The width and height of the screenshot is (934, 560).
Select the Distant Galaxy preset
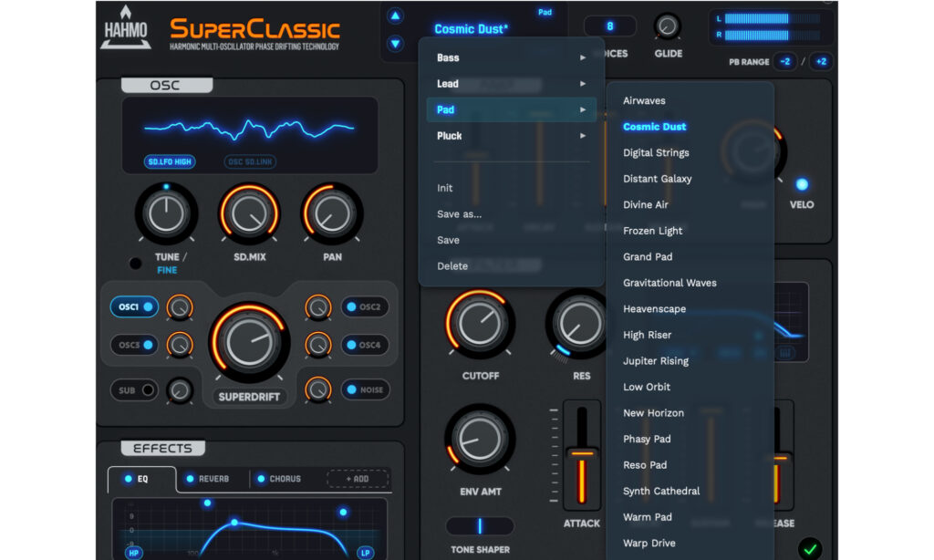pyautogui.click(x=657, y=179)
